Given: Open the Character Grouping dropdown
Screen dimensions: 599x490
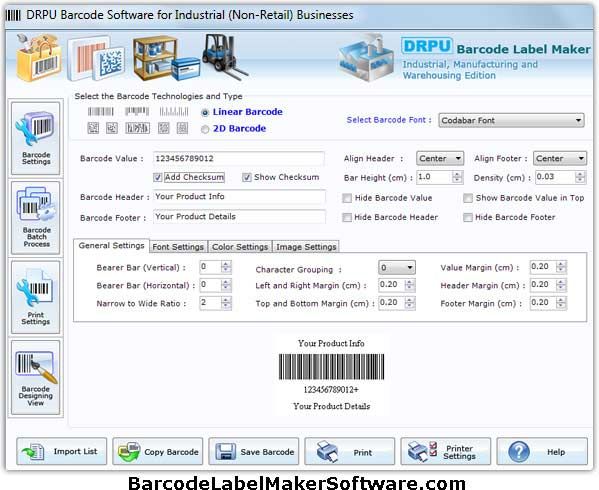Looking at the screenshot, I should point(397,268).
